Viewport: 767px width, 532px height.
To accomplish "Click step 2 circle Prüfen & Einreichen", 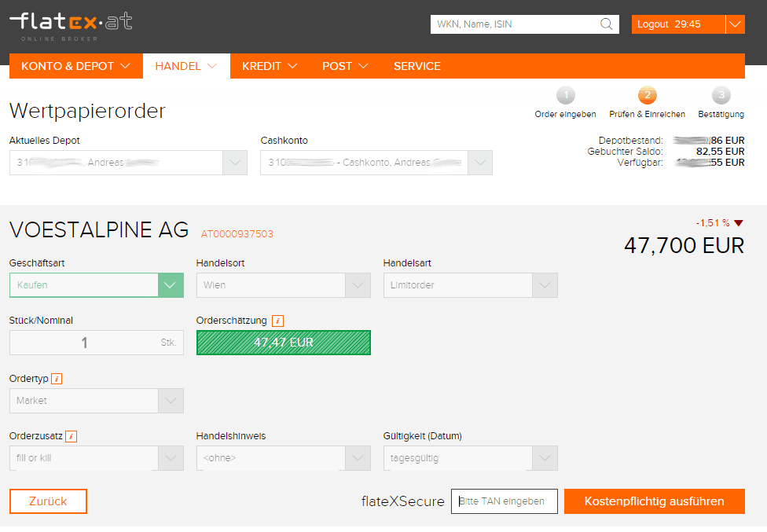I will tap(648, 95).
